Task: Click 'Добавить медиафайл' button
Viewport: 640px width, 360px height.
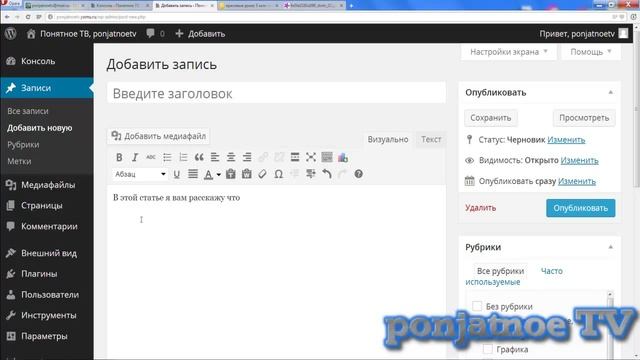Action: [x=159, y=136]
